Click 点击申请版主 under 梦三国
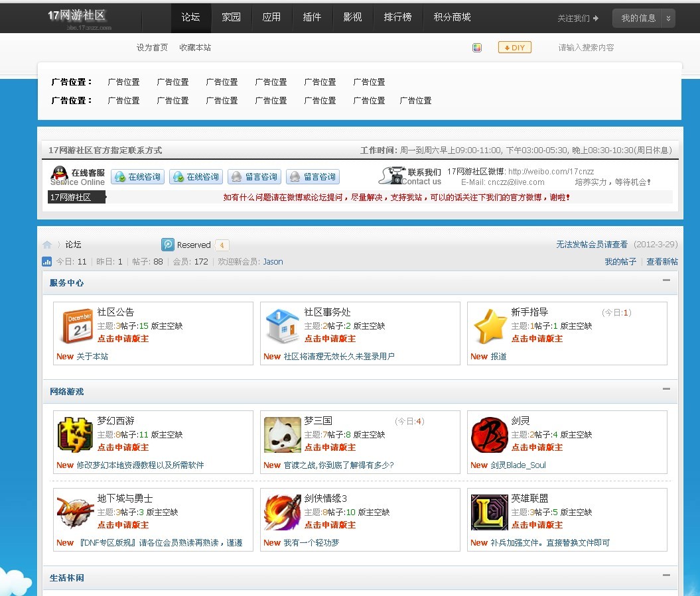 tap(330, 447)
